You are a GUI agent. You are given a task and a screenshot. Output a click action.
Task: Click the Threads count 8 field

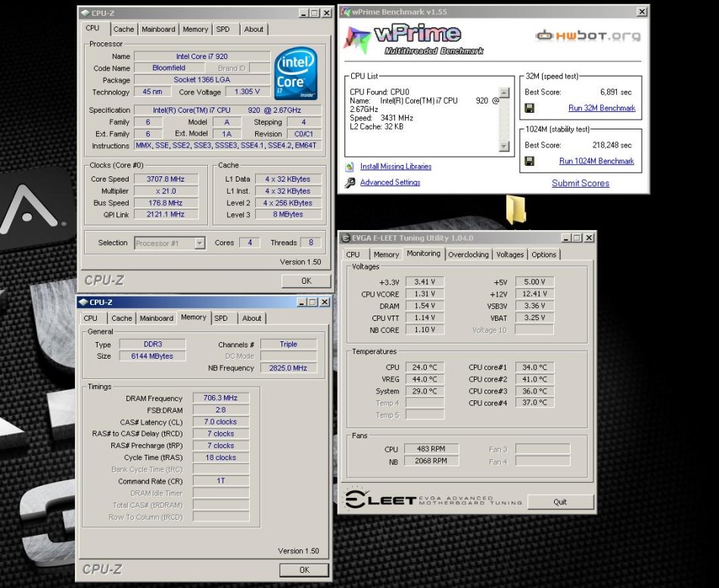click(310, 242)
